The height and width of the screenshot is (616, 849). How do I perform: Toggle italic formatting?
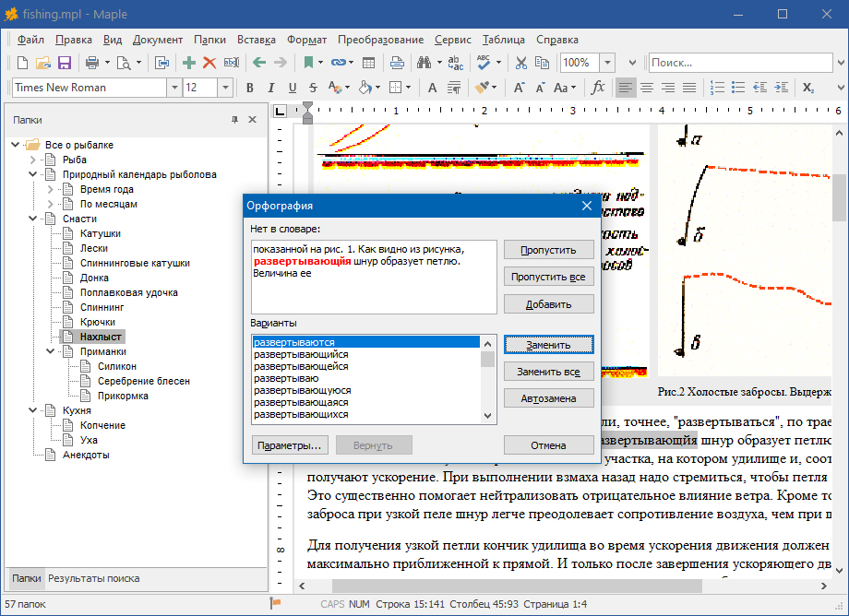(x=270, y=88)
